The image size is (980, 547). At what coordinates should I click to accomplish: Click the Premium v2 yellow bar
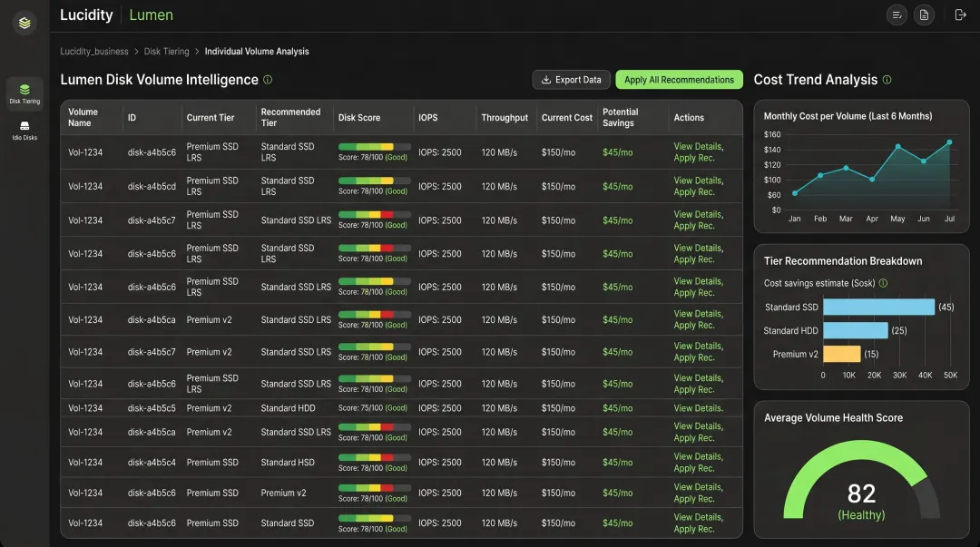(x=842, y=354)
